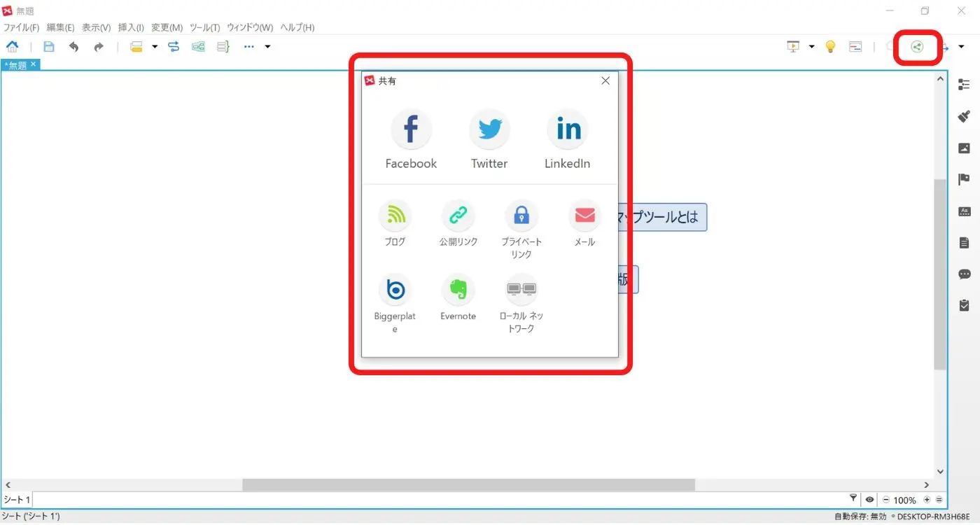Go to the Home icon in toolbar
Screen dimensions: 980x525
click(x=13, y=47)
